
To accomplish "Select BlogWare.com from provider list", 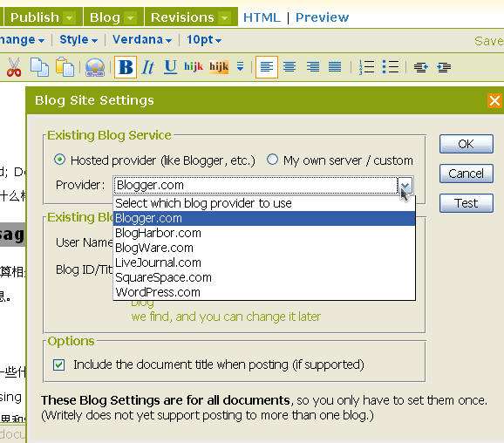I will point(264,248).
